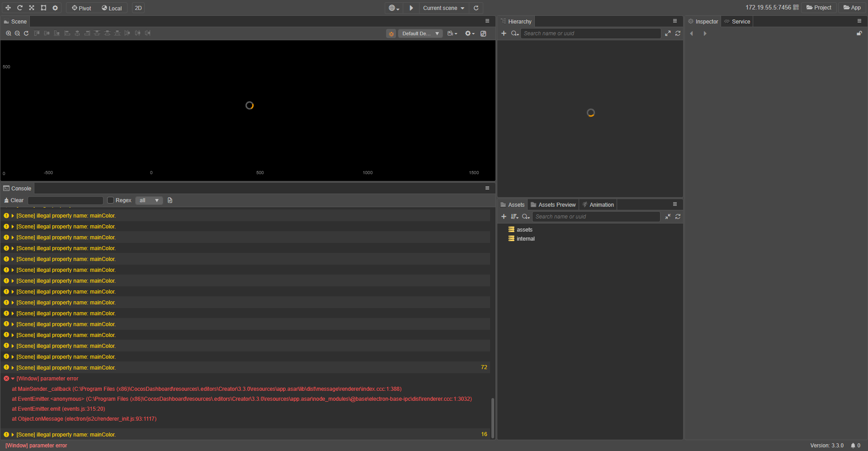Viewport: 868px width, 451px height.
Task: Create a new asset with plus icon
Action: tap(504, 216)
